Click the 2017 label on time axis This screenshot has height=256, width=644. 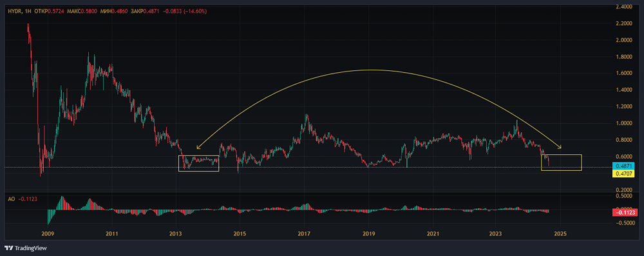point(304,234)
